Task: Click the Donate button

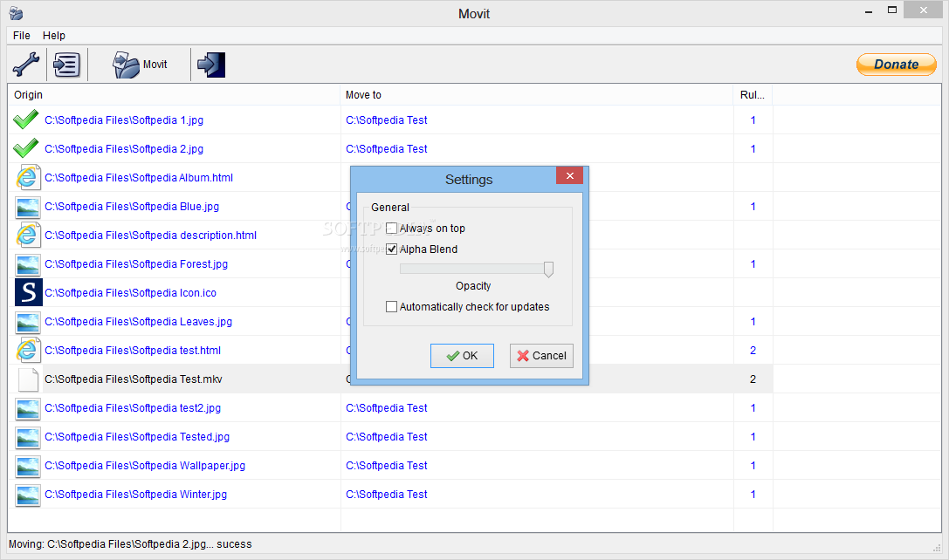Action: click(x=897, y=64)
